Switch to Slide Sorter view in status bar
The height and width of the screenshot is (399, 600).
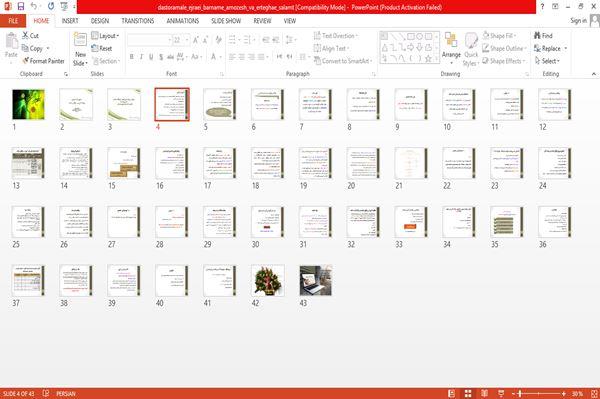click(x=468, y=394)
